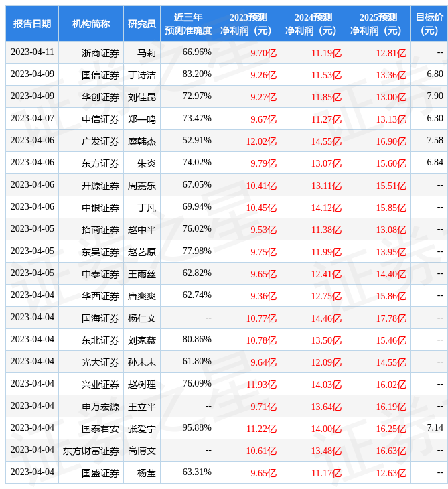Click the 2024预测净利润 column header
The width and height of the screenshot is (448, 489).
point(313,23)
